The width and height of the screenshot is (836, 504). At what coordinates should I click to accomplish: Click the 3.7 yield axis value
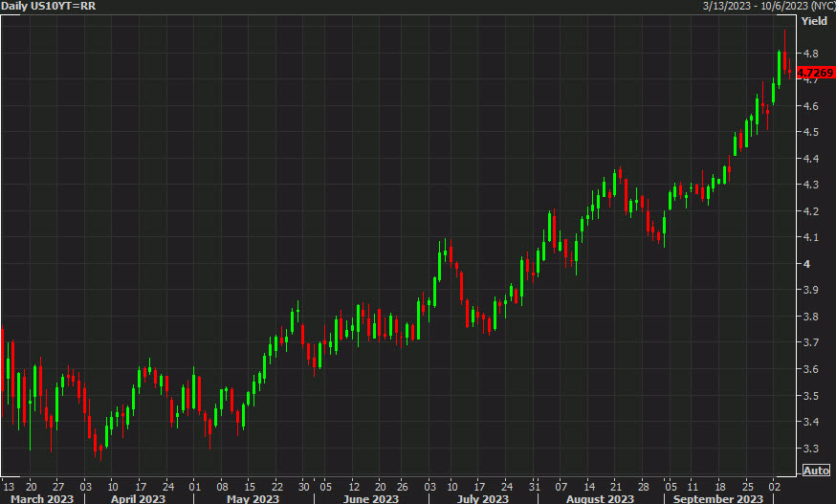(x=809, y=342)
